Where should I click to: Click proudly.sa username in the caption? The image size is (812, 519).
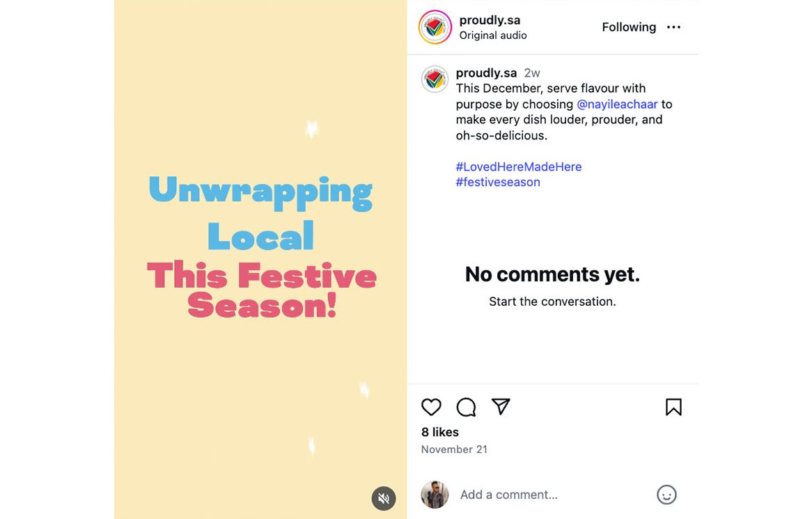[x=486, y=73]
